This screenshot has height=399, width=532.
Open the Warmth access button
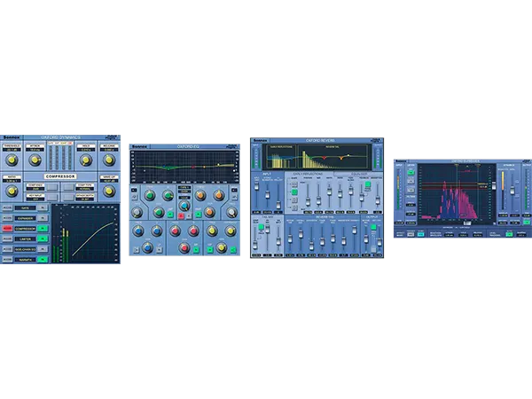7,260
